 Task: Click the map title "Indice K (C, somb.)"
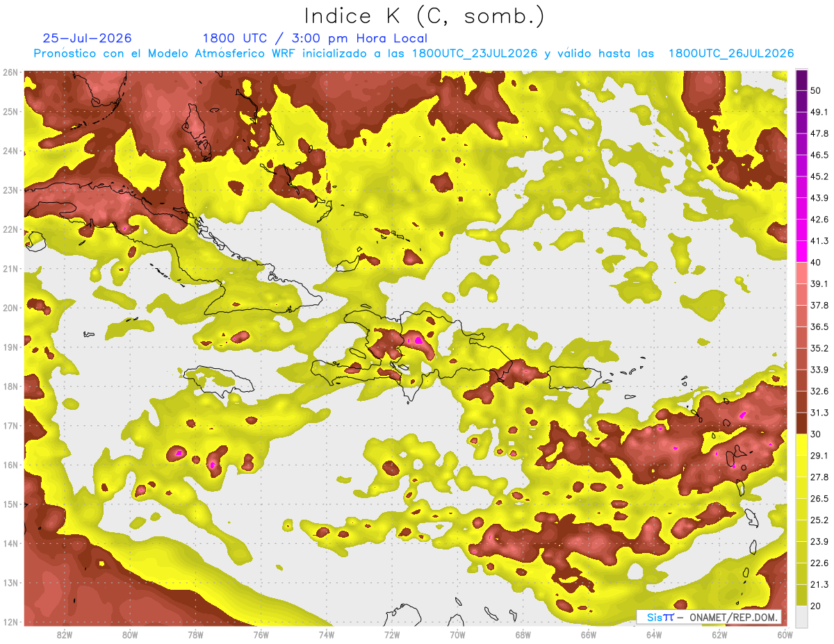tap(424, 16)
